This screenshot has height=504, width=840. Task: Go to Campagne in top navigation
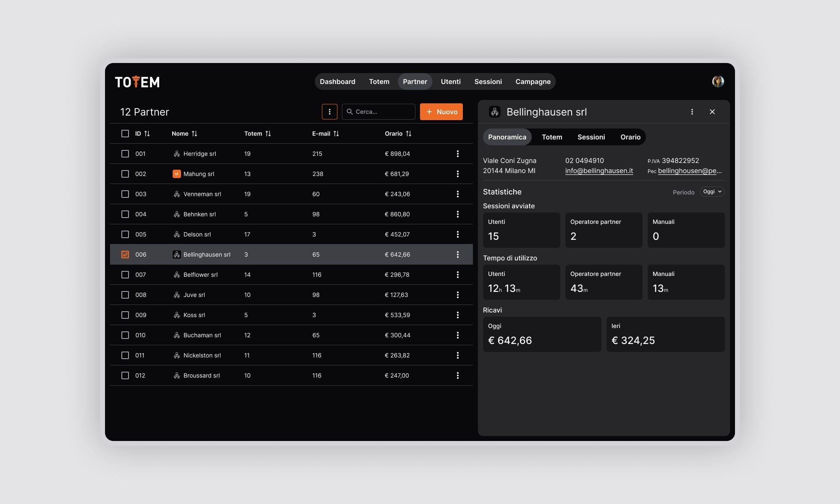[x=533, y=81]
